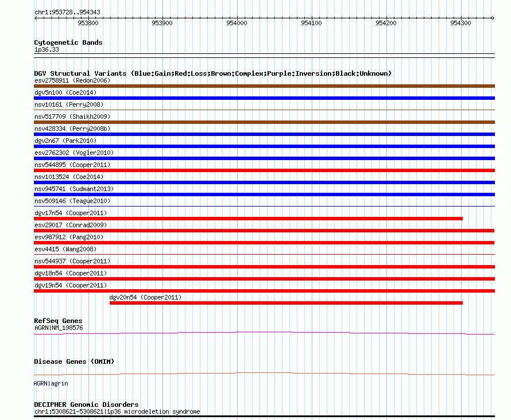The width and height of the screenshot is (511, 420).
Task: Click the DECIPHER Genomic Disorders heading
Action: tap(86, 405)
